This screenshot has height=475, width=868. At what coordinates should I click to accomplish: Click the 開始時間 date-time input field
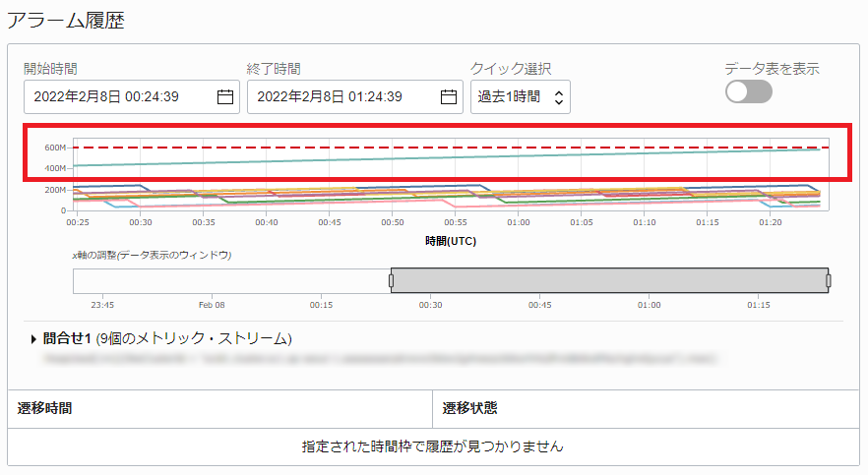tap(118, 96)
